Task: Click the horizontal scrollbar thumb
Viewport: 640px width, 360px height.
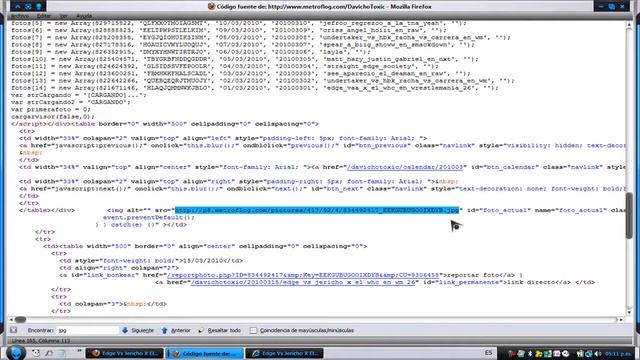Action: click(x=20, y=320)
